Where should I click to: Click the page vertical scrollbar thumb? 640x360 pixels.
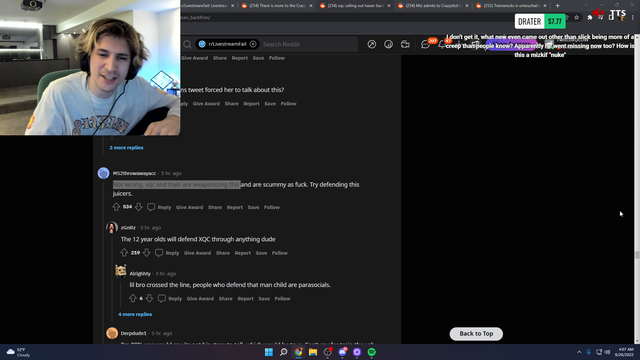(x=637, y=256)
